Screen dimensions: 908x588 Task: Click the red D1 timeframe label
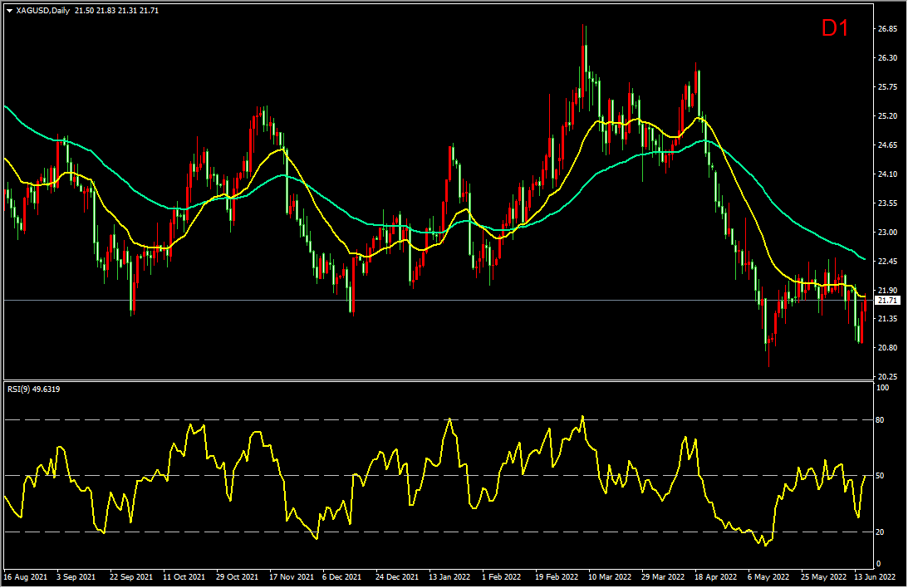click(x=834, y=28)
